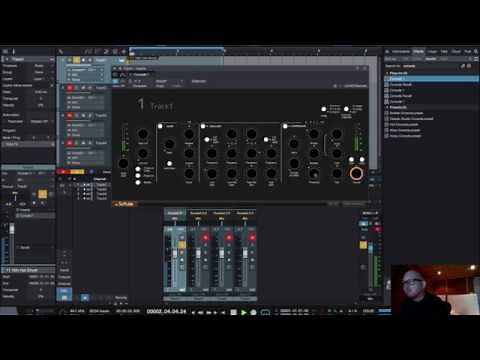Expand Track 4 with its header arrow
This screenshot has width=480, height=360.
(x=63, y=143)
